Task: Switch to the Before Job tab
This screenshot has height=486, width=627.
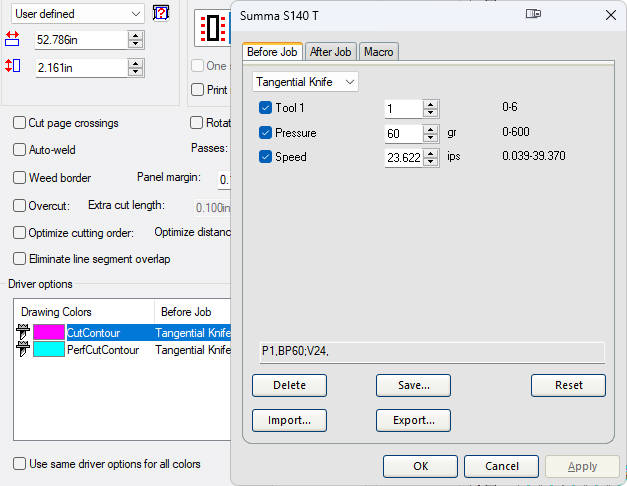Action: coord(272,52)
